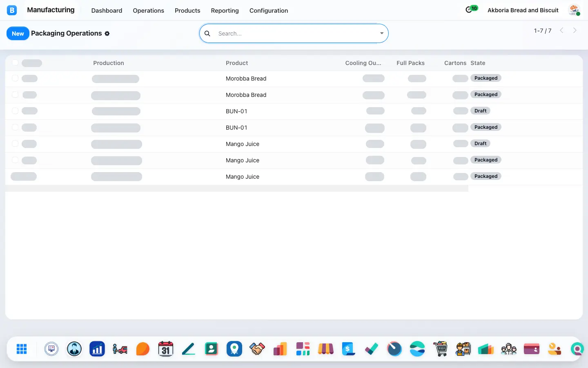Viewport: 588px width, 368px height.
Task: Go to the previous page of records
Action: pos(562,30)
